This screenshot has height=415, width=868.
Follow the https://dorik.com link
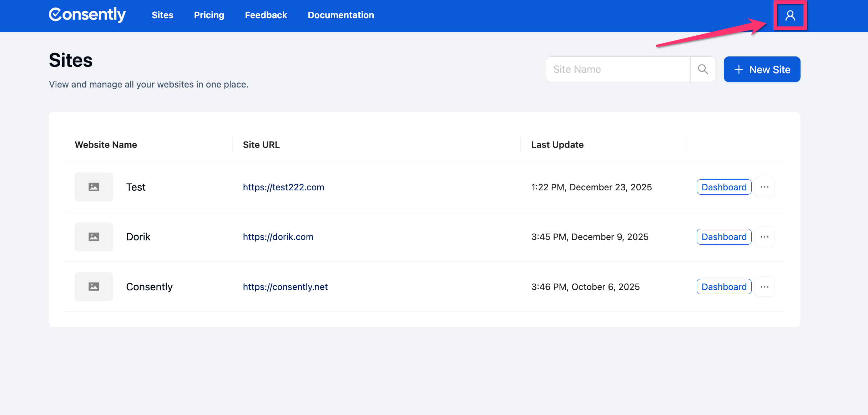point(278,237)
